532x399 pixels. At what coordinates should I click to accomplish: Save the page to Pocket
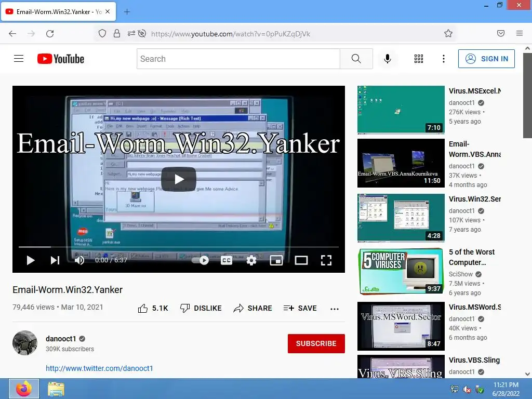[x=501, y=33]
